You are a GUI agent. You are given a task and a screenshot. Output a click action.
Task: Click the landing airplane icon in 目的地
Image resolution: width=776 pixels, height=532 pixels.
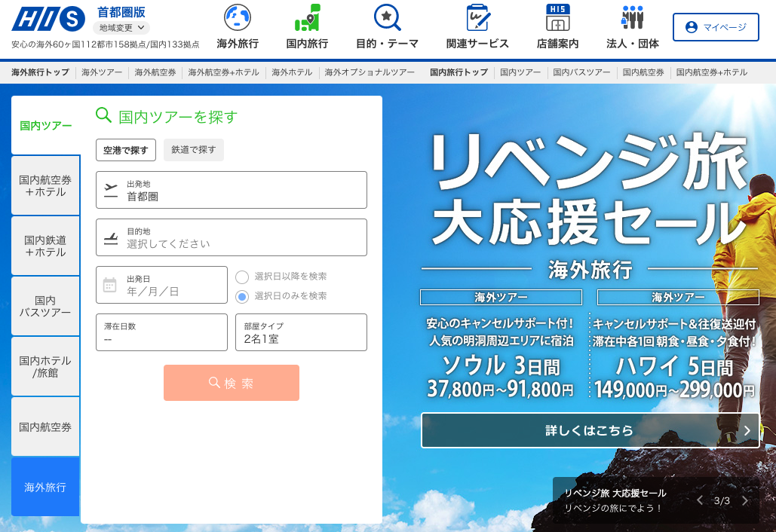pos(111,238)
